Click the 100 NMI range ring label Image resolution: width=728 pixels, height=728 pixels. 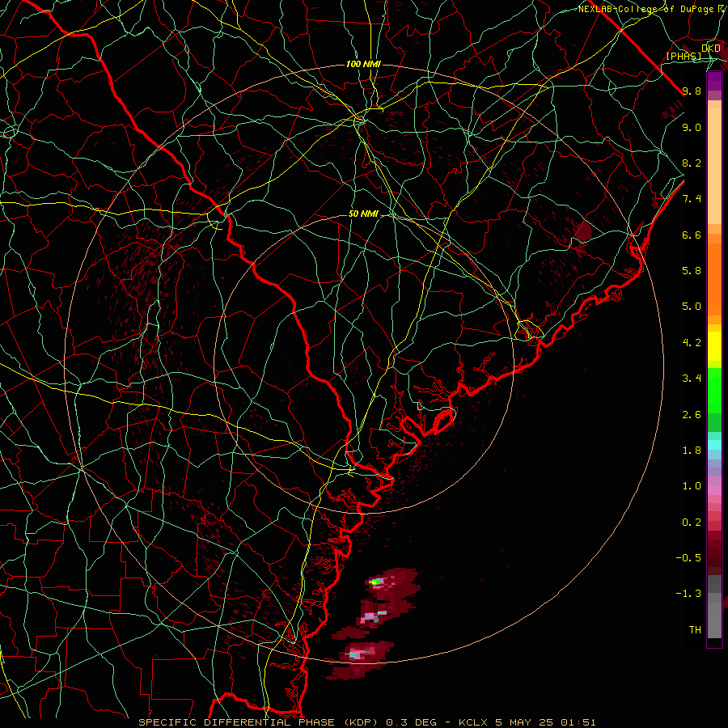coord(363,64)
